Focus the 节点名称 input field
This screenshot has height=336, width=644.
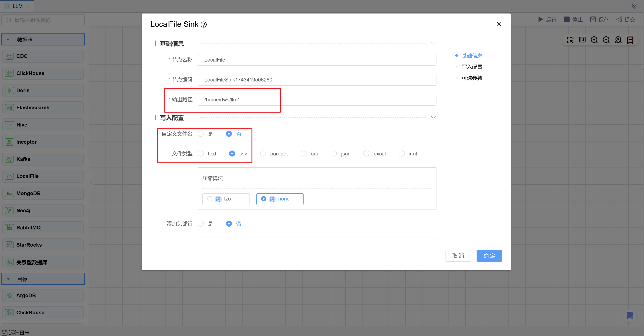pos(317,60)
